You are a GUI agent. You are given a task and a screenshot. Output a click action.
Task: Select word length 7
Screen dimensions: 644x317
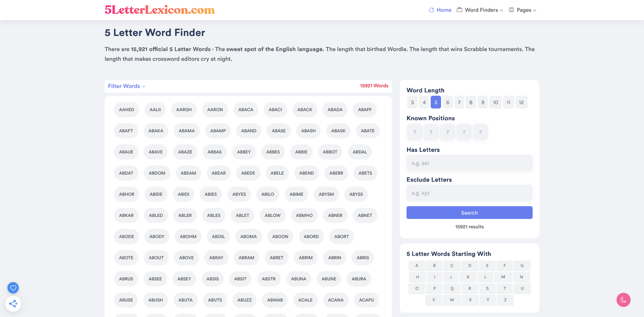click(x=459, y=102)
